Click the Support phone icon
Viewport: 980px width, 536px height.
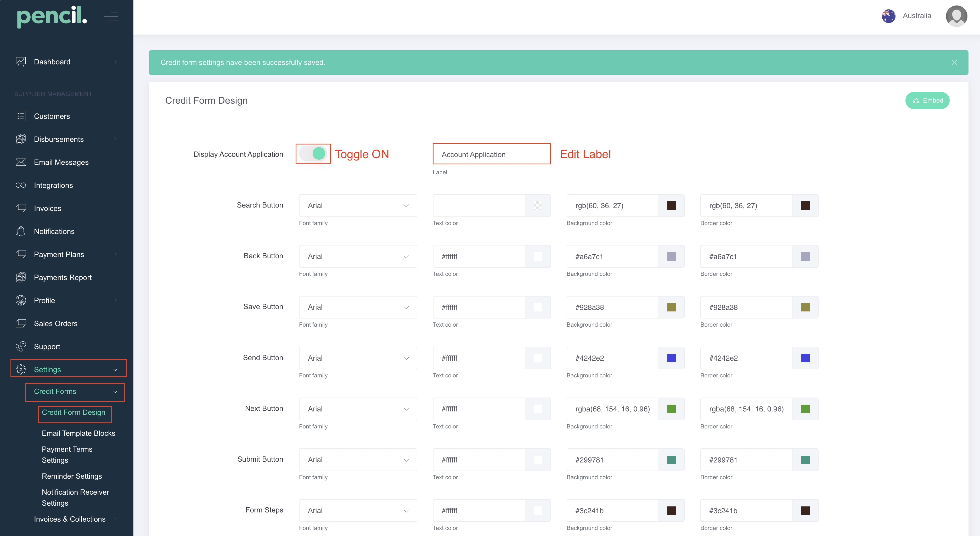pyautogui.click(x=21, y=347)
